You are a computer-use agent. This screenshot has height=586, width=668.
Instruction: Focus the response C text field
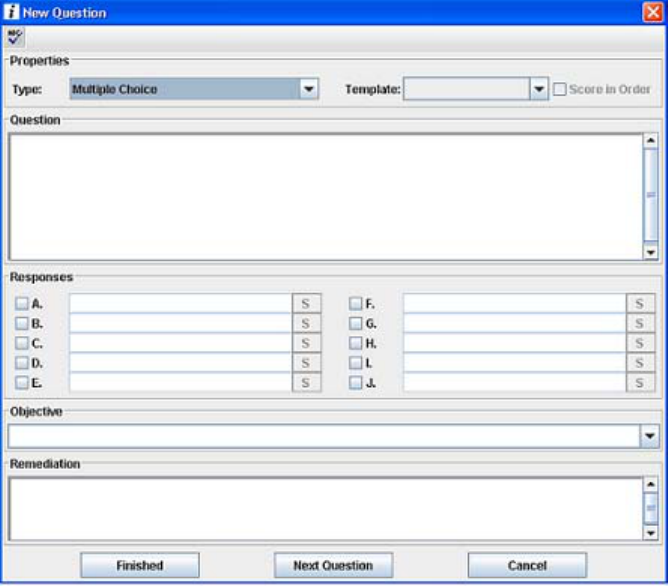tap(181, 343)
